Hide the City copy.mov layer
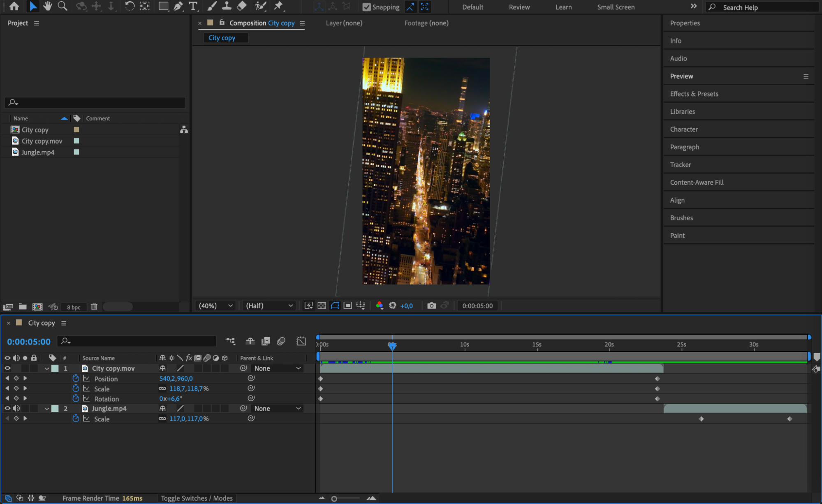This screenshot has height=504, width=822. point(7,368)
